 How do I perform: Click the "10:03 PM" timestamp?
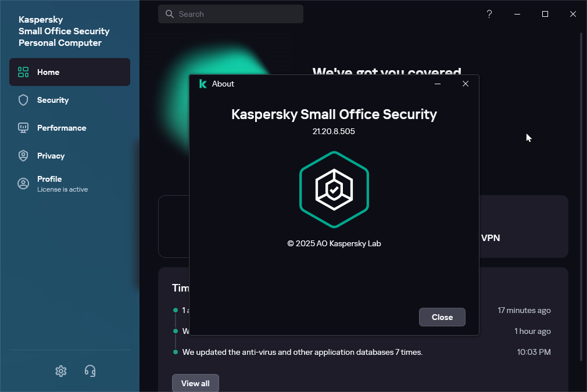coord(534,352)
